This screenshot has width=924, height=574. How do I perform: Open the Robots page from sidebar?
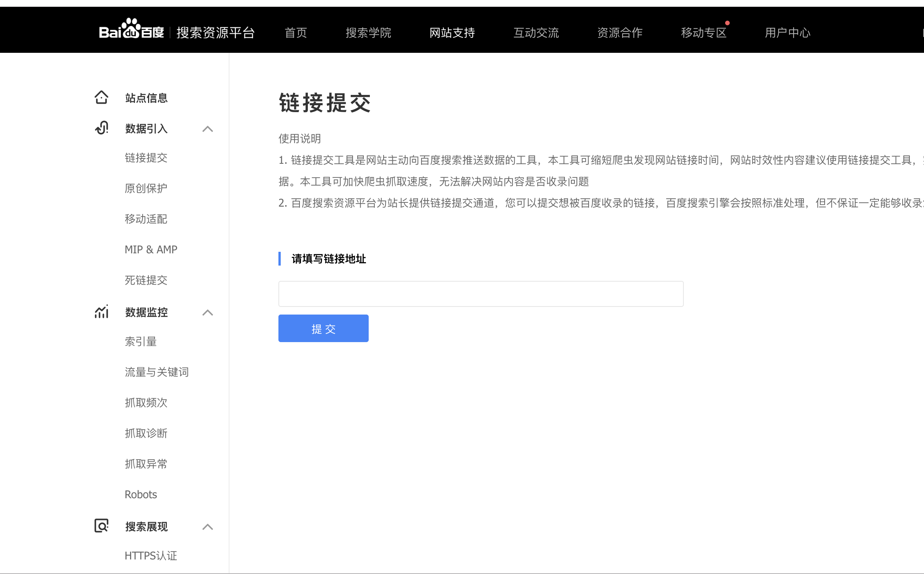tap(141, 494)
